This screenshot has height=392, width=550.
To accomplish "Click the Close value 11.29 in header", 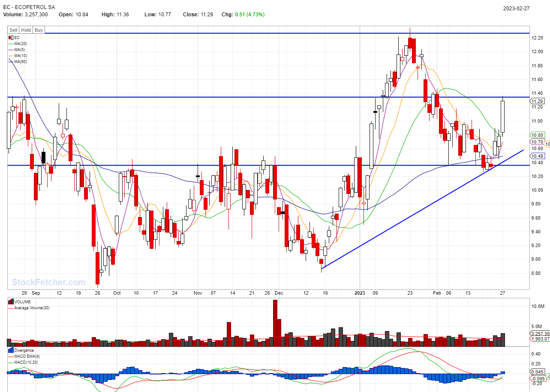I will 207,15.
